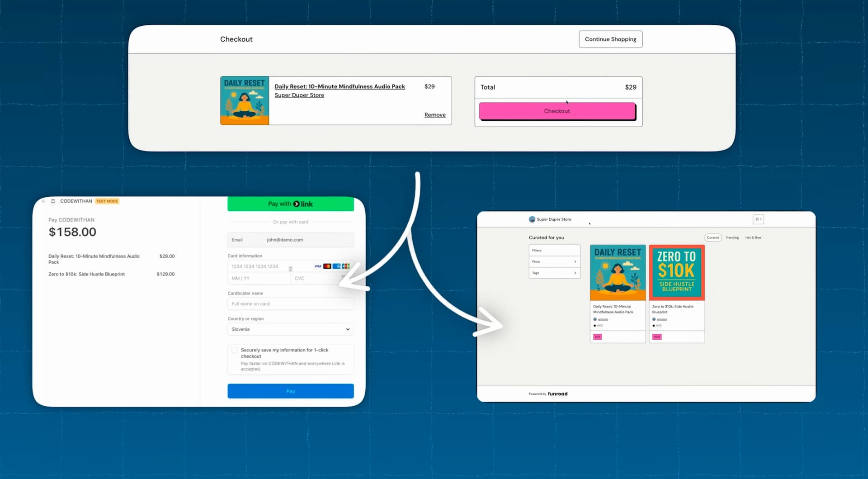The height and width of the screenshot is (479, 868).
Task: Select the Curated tab
Action: 713,238
